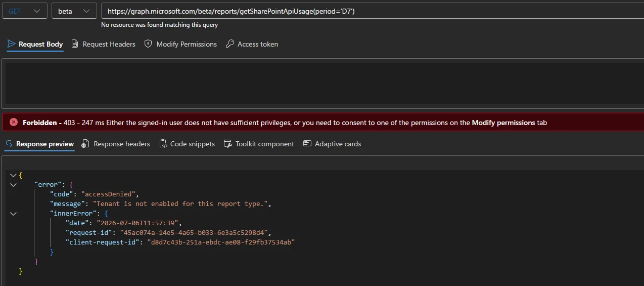Collapse the "innerError" object chevron
Viewport: 644px width, 286px height.
13,214
